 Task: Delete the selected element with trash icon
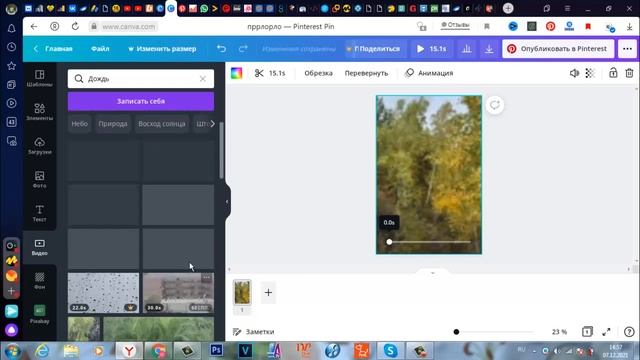tap(629, 73)
